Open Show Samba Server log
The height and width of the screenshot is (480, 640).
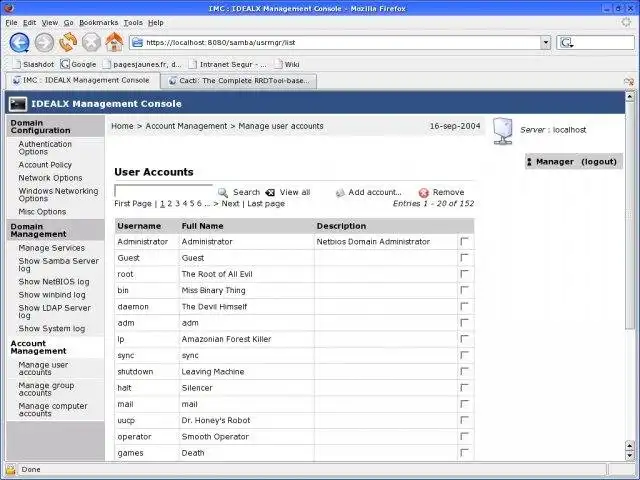click(x=58, y=264)
